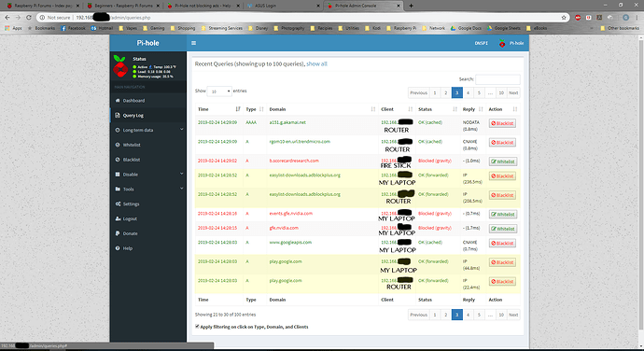This screenshot has width=644, height=351.
Task: Click the Pi-hole avatar icon in top bar
Action: 502,43
